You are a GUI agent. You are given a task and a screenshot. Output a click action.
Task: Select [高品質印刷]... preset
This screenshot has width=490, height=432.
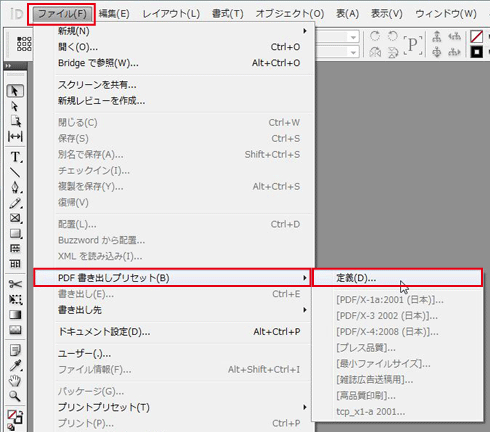coord(397,396)
